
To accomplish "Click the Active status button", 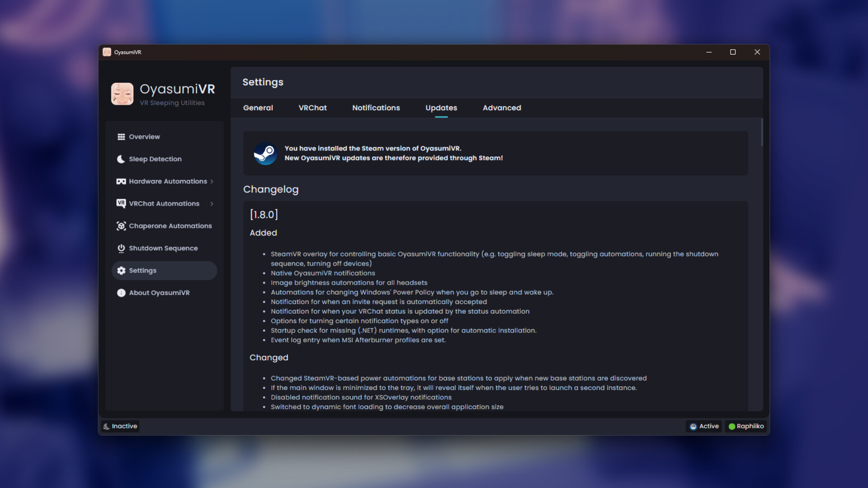I will pyautogui.click(x=703, y=426).
